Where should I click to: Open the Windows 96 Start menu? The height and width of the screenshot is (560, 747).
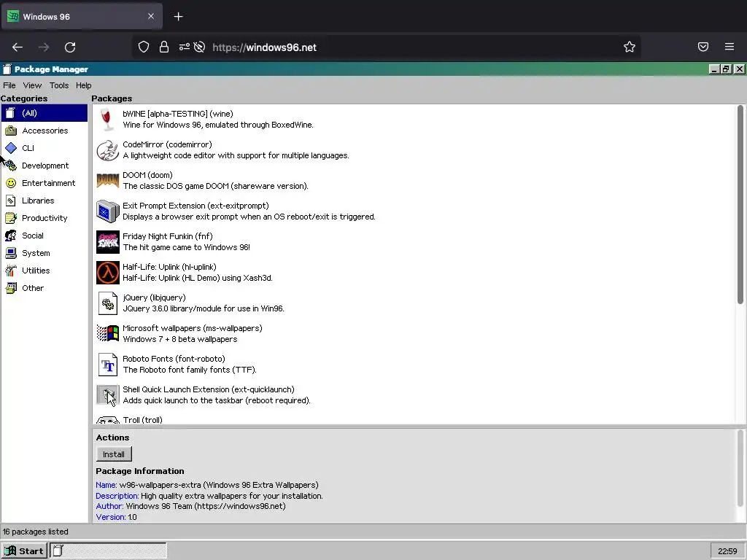coord(24,551)
